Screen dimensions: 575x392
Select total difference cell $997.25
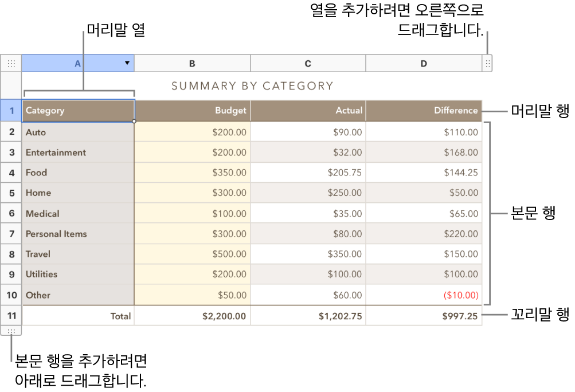point(424,316)
